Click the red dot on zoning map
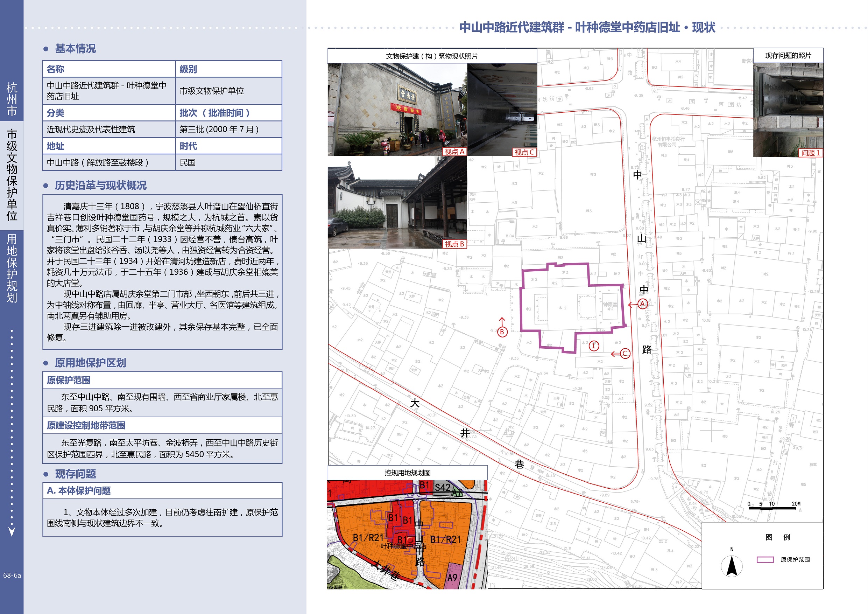Viewport: 868px width, 614px height. pos(410,540)
